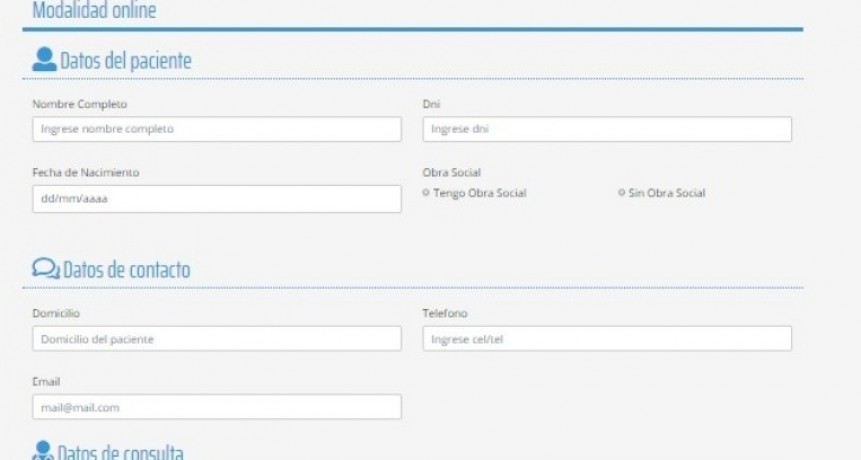Click the Datos de consulta heading text
The width and height of the screenshot is (861, 460).
tap(123, 452)
